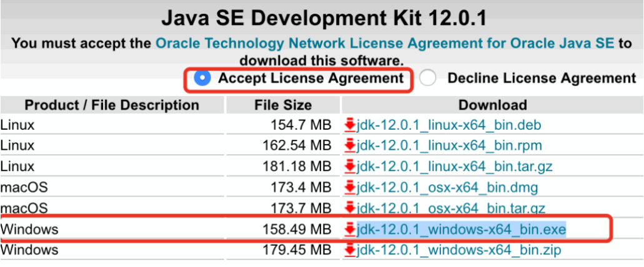Image resolution: width=644 pixels, height=267 pixels.
Task: Click the 181.18 MB file size cell
Action: 282,167
